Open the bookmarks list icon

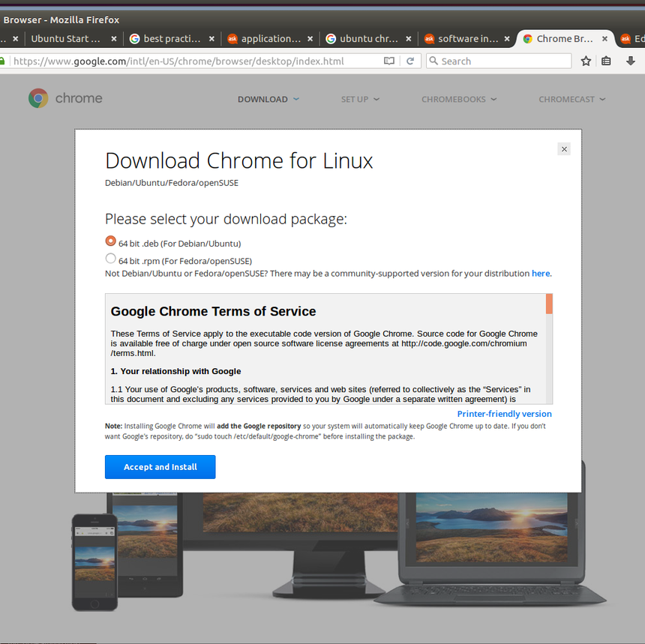[x=607, y=61]
